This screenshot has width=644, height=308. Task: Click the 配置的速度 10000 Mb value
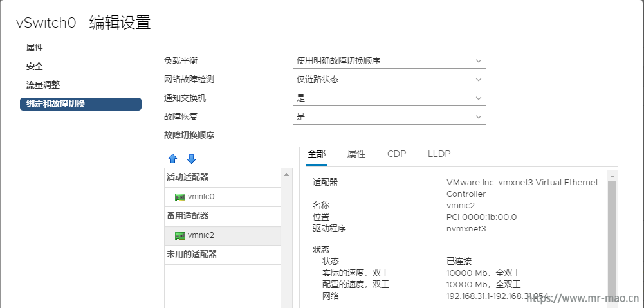pos(483,284)
